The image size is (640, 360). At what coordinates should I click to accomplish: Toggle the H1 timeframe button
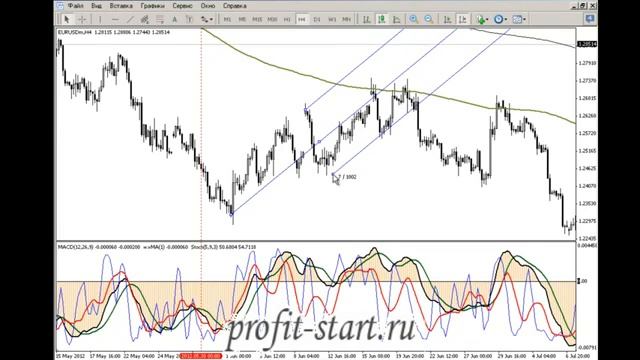point(287,19)
